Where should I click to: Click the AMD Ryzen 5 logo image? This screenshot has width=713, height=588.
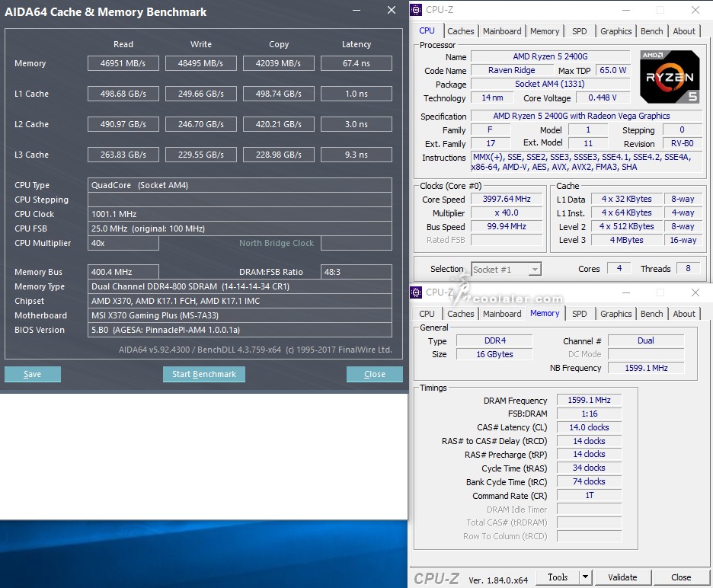coord(670,76)
